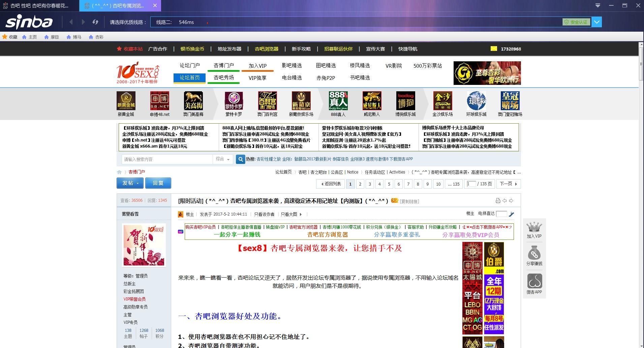Viewport: 644px width, 348px height.
Task: Click the 收藏本站 star link
Action: pyautogui.click(x=130, y=49)
